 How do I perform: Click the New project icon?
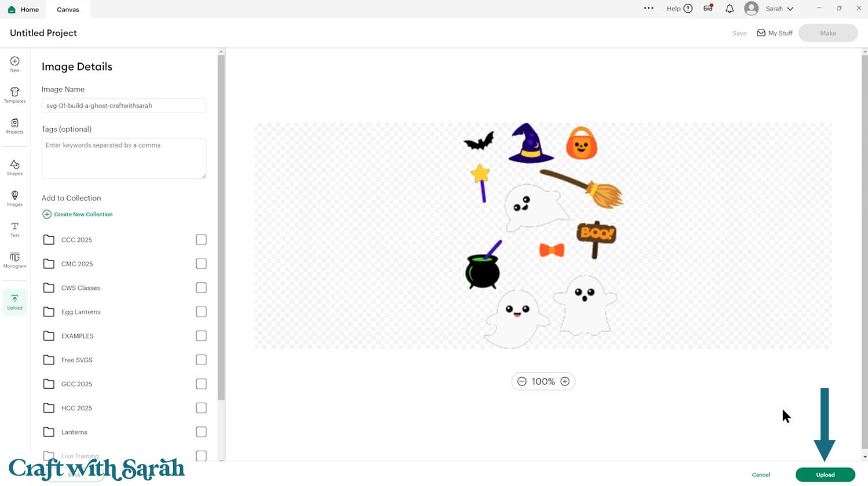tap(14, 64)
